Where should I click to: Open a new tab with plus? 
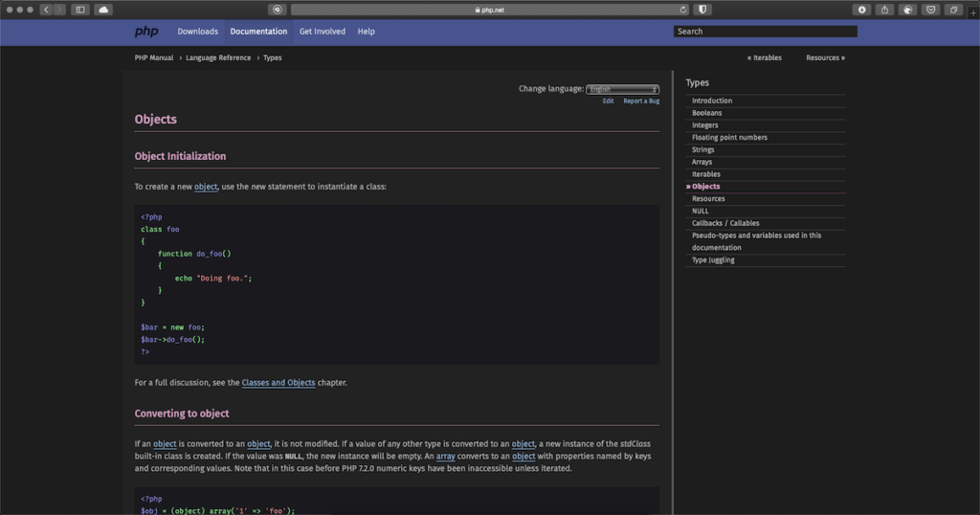(973, 11)
